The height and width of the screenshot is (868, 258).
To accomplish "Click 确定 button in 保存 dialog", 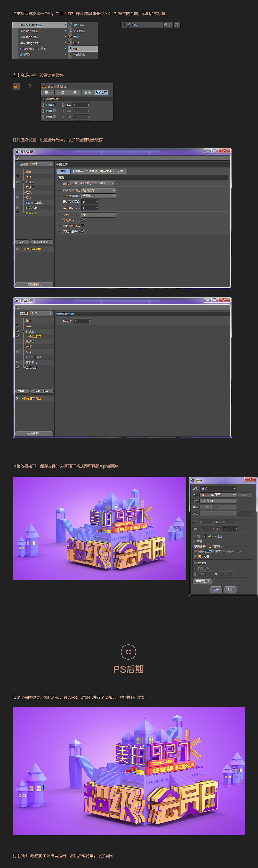I will coord(216,590).
